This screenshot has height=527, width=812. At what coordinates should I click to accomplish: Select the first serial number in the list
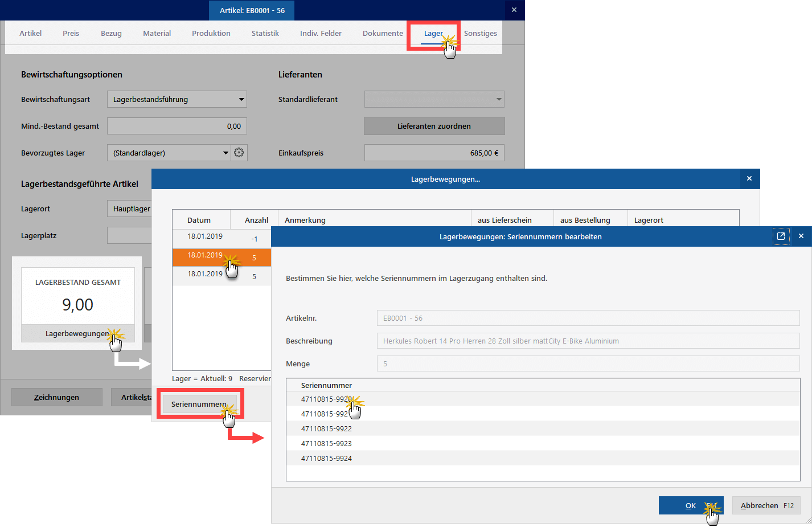pos(543,399)
